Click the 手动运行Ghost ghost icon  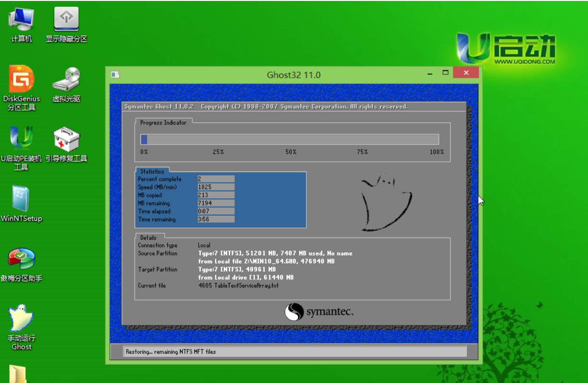click(x=21, y=319)
